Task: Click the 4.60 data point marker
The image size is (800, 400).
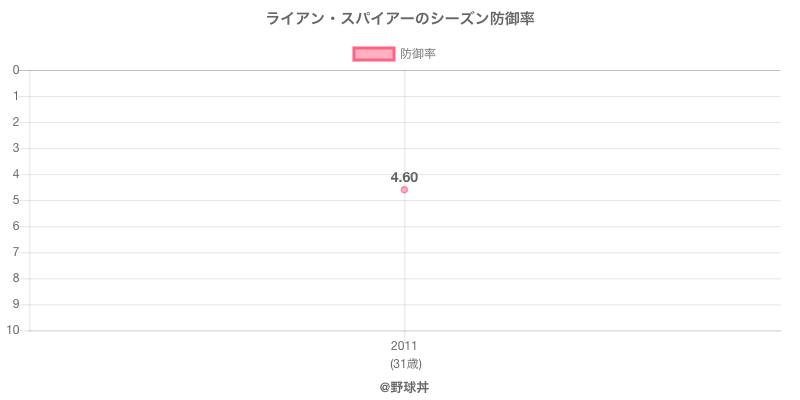Action: pos(404,190)
